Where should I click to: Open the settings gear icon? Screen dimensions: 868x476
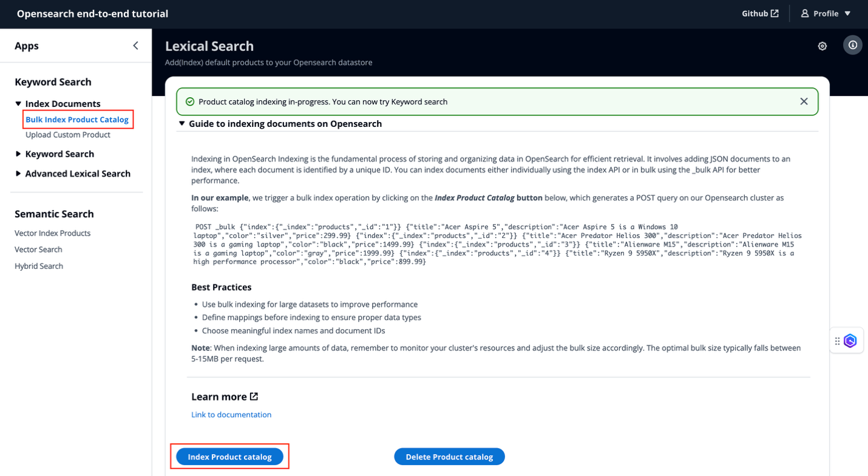[x=822, y=46]
